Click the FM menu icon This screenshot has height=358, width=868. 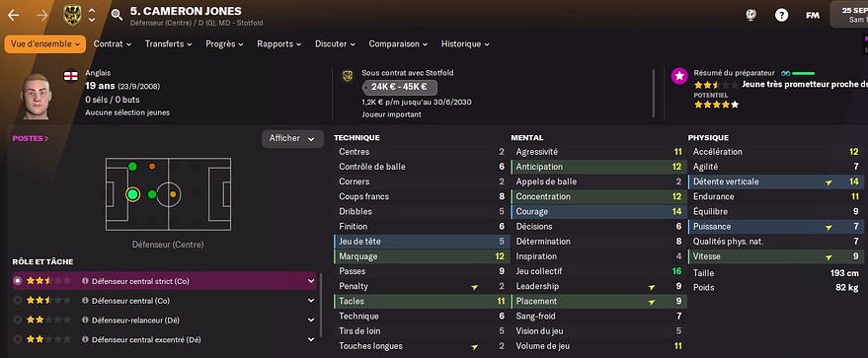(812, 16)
